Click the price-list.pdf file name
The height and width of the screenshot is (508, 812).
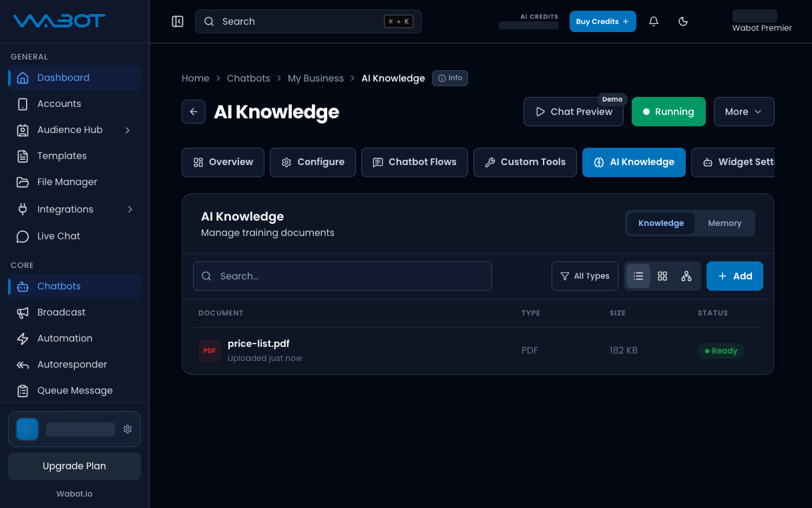point(258,344)
